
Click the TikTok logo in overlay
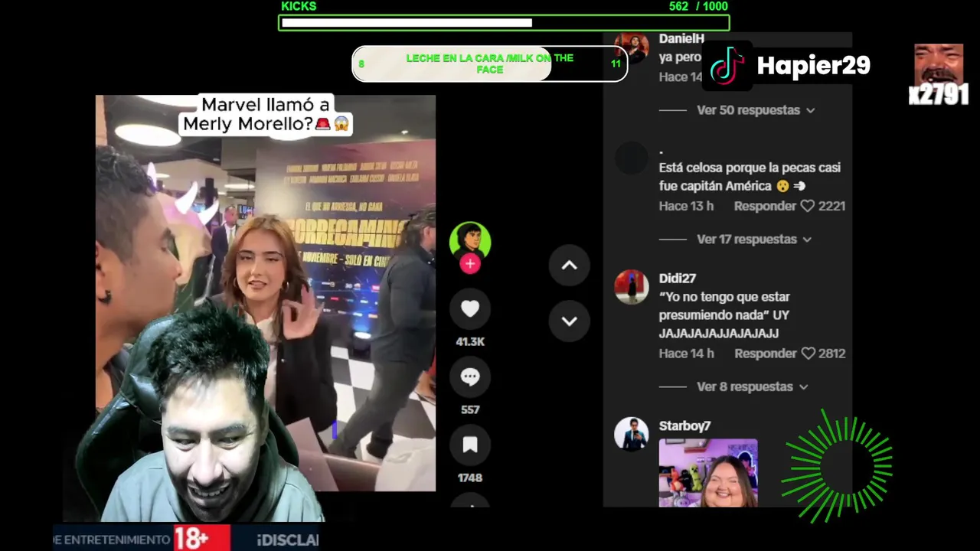click(x=727, y=66)
